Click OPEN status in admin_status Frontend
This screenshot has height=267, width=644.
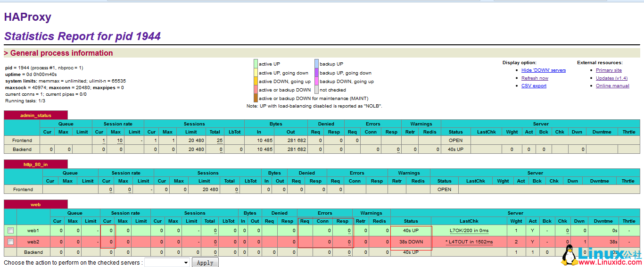(x=456, y=141)
